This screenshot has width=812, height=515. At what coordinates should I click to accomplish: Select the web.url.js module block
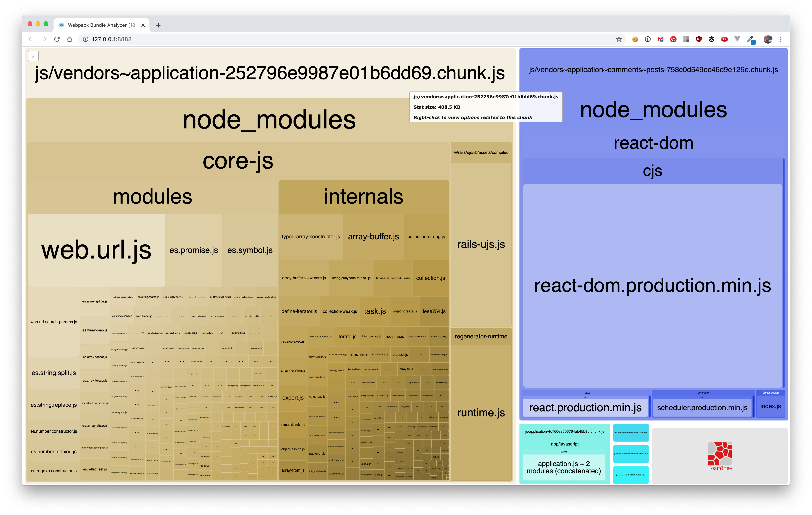[x=96, y=250]
